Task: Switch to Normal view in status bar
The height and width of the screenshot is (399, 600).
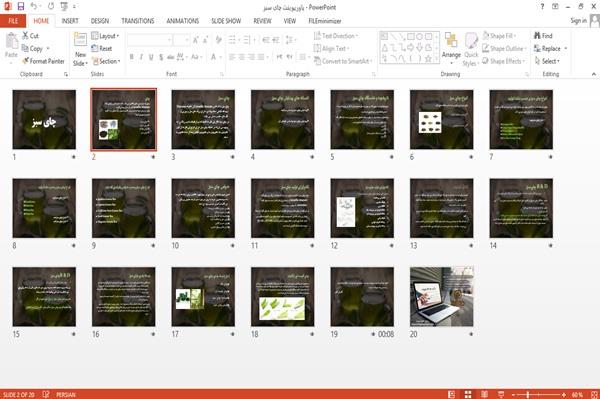Action: (452, 394)
